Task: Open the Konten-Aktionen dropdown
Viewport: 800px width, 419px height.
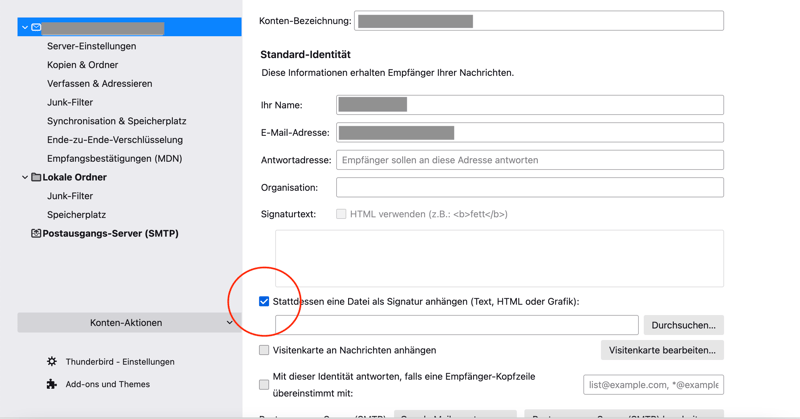Action: (130, 323)
